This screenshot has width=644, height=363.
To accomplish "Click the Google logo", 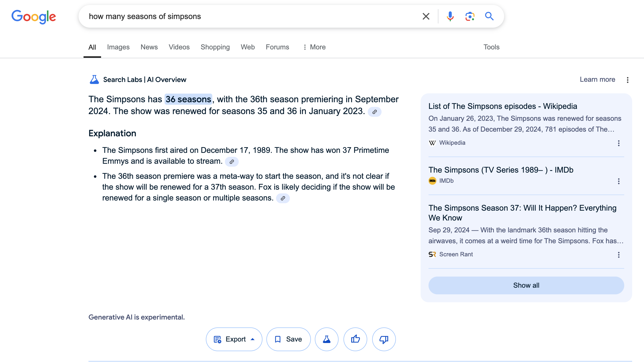I will point(34,17).
